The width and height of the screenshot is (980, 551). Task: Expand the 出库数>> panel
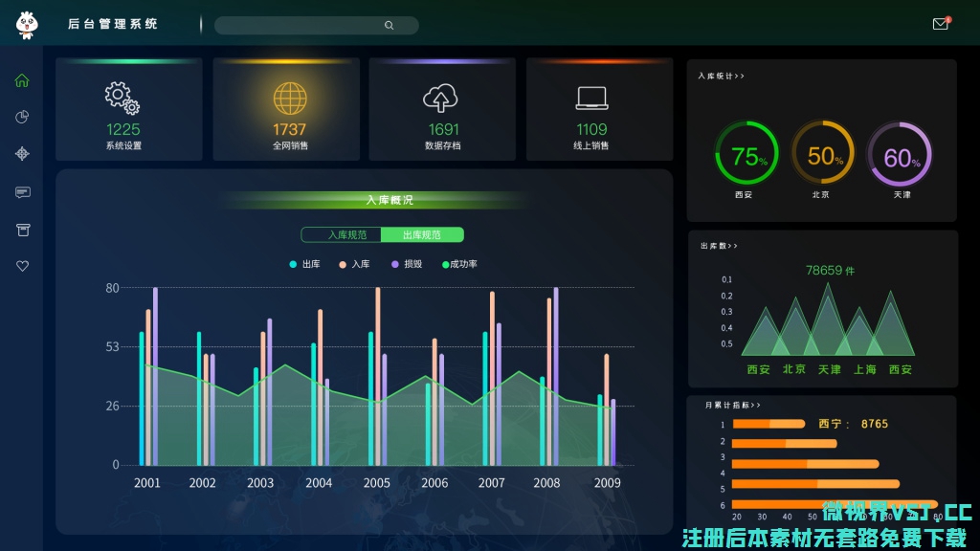(719, 246)
